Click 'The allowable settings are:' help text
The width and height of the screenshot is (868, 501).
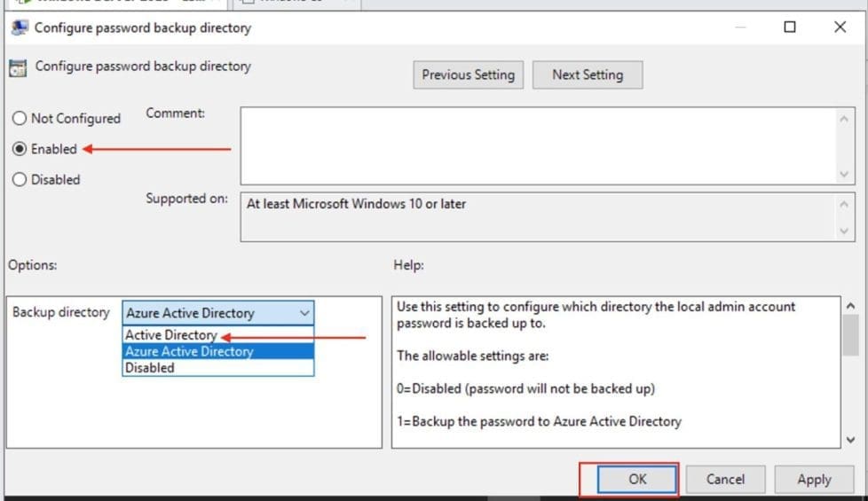click(x=472, y=356)
